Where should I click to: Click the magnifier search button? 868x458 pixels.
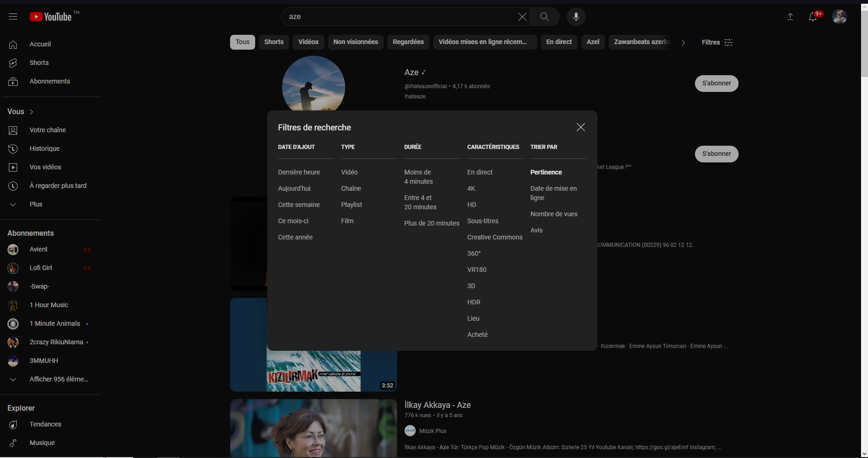pyautogui.click(x=544, y=17)
